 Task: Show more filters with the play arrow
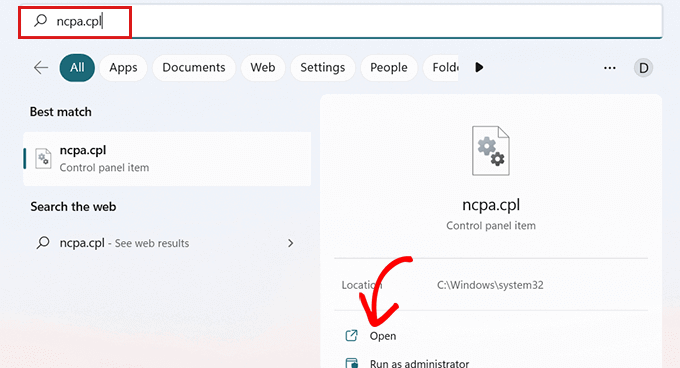tap(479, 68)
